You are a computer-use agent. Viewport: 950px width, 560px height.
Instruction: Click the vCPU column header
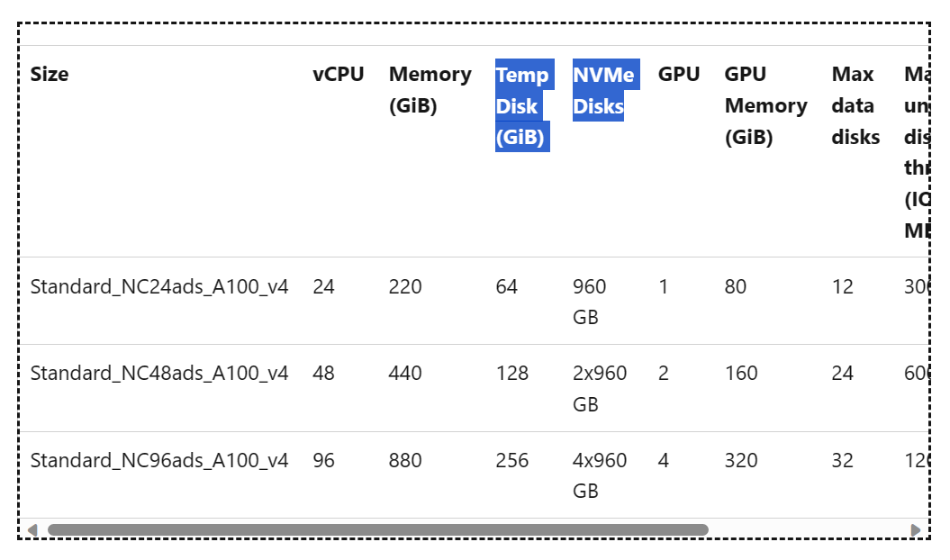(338, 74)
